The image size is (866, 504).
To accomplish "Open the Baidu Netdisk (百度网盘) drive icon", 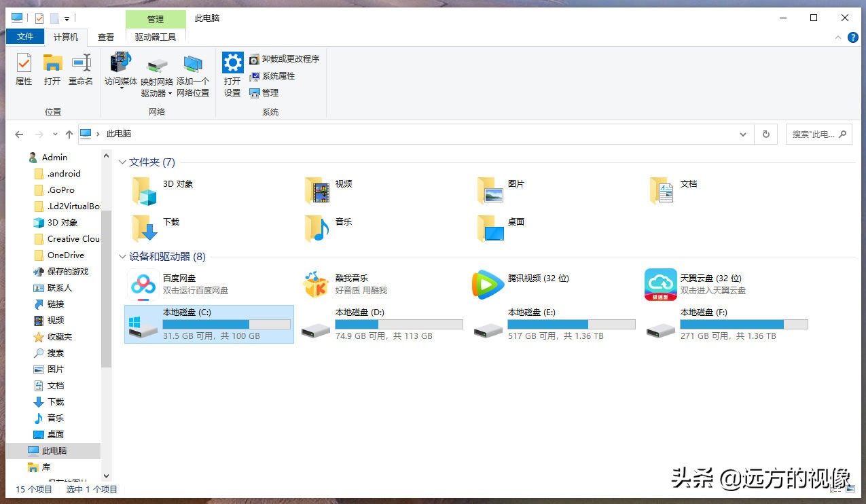I will pyautogui.click(x=143, y=285).
